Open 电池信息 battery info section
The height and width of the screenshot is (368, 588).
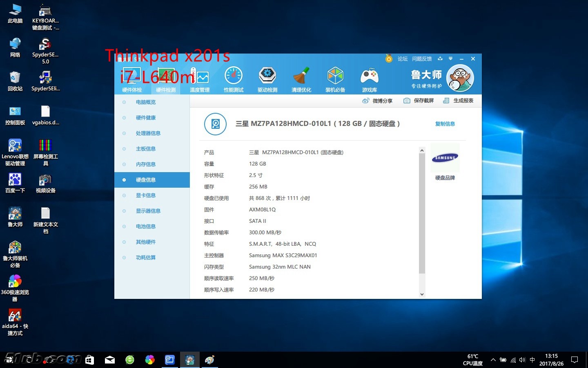coord(145,227)
